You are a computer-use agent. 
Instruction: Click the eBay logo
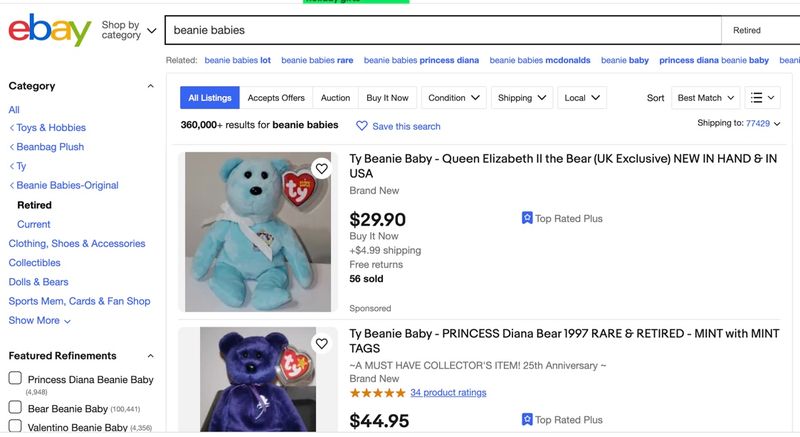point(50,30)
